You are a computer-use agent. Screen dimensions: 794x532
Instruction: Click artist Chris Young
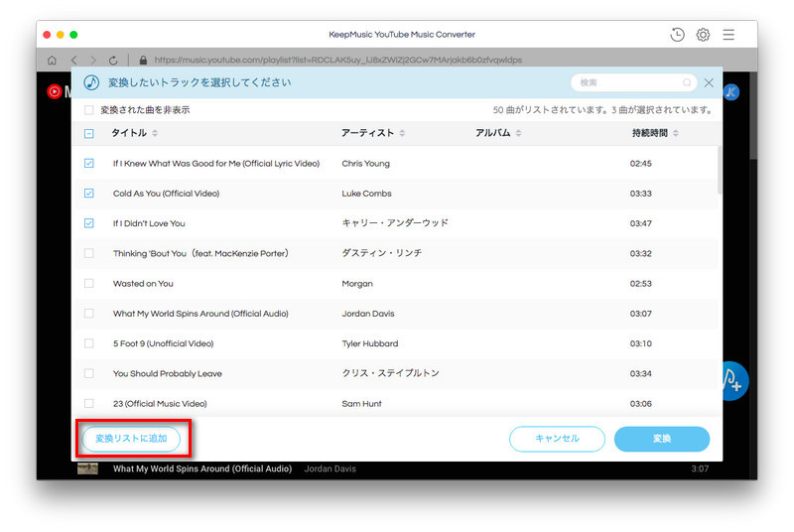tap(365, 164)
